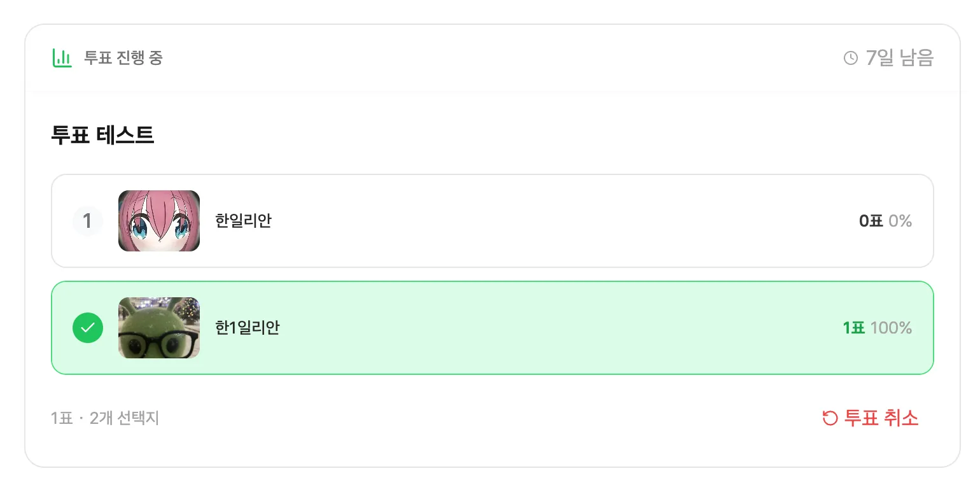
Task: Click empty green area of selected 한1일리안 row
Action: 541,328
